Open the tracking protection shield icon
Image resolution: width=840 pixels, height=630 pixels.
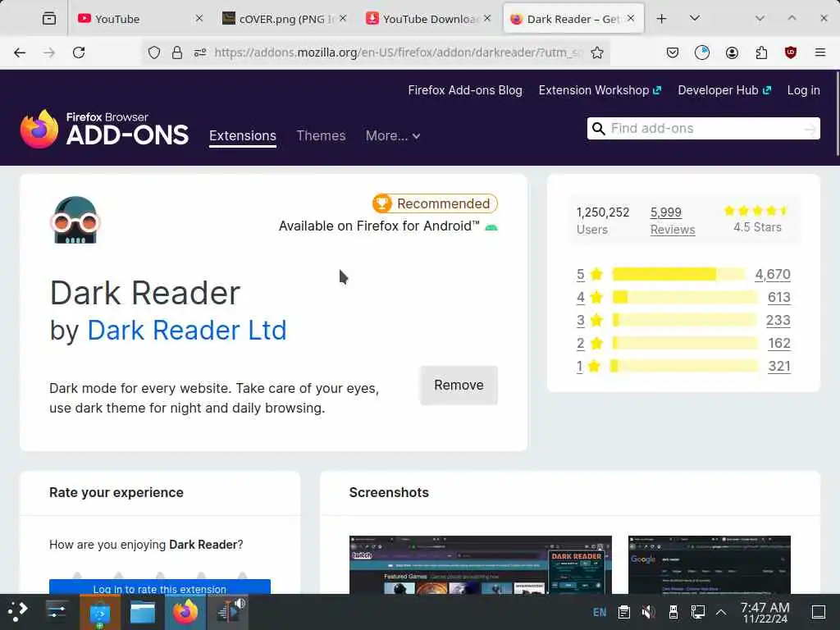click(x=154, y=52)
